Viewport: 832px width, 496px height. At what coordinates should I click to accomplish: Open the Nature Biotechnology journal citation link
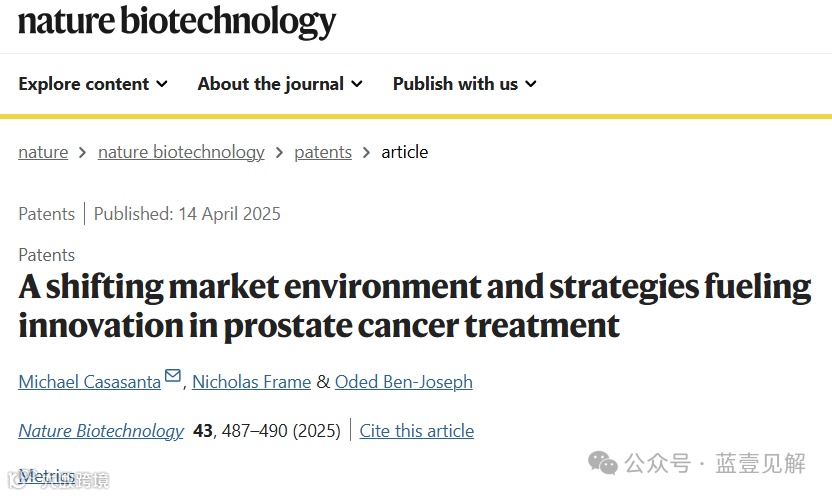(101, 431)
